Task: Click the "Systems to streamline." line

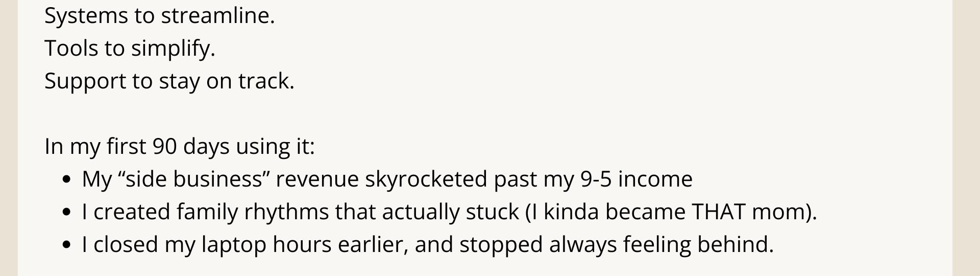Action: coord(159,16)
